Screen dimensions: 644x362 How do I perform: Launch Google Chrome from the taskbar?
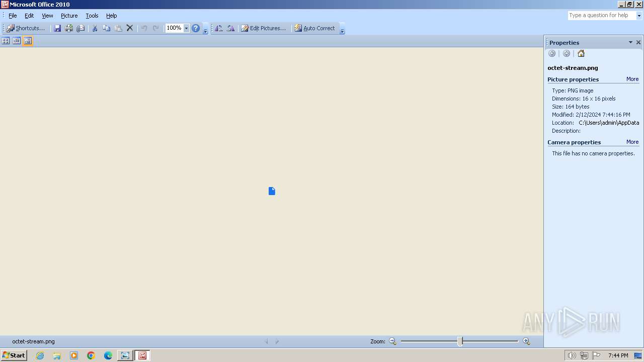[91, 355]
